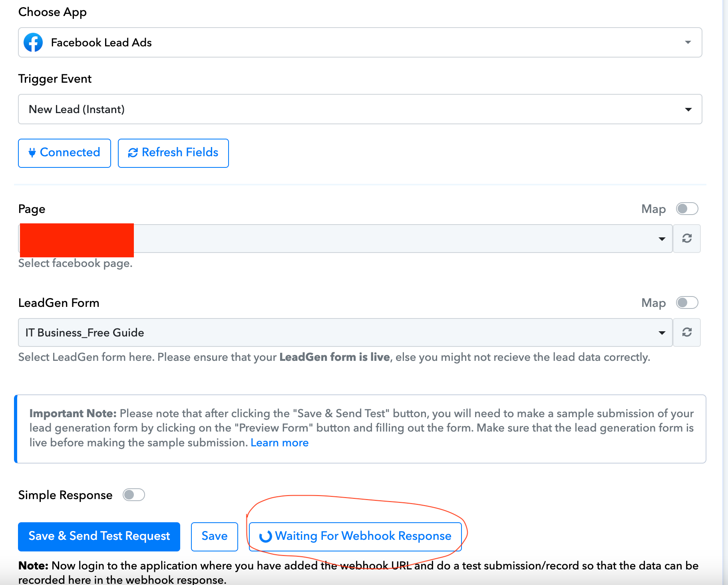This screenshot has height=585, width=728.
Task: Open the Learn more link
Action: pos(280,443)
